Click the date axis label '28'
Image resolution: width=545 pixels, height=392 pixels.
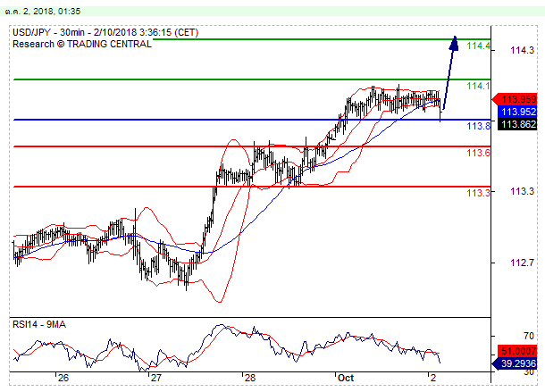pyautogui.click(x=250, y=378)
